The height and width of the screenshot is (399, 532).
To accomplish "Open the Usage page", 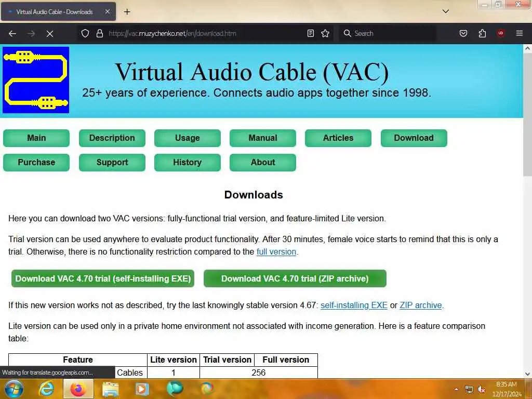I will (x=187, y=138).
